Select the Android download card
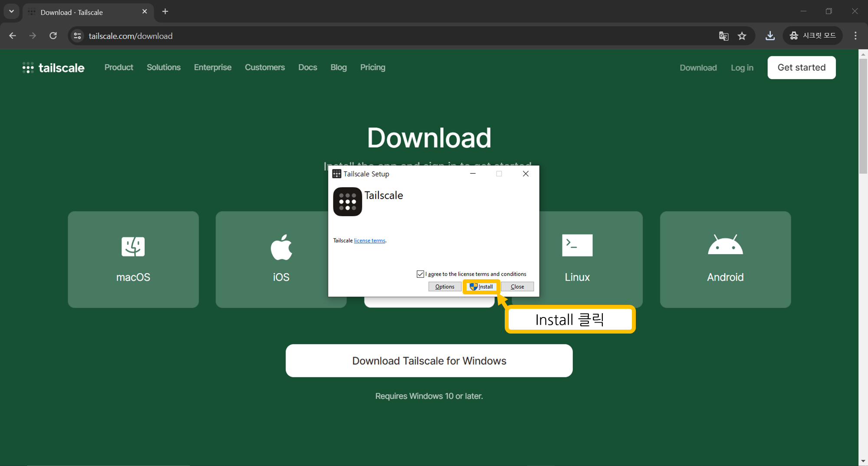Screen dimensions: 868x466 725,260
